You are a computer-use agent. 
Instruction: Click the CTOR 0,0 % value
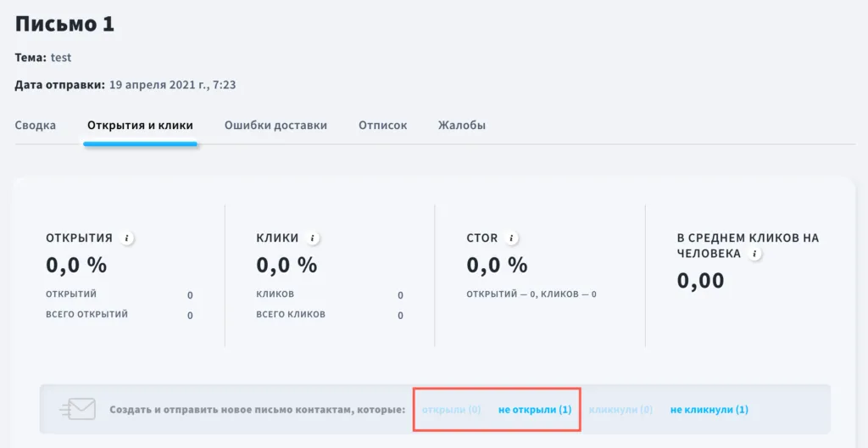(497, 265)
